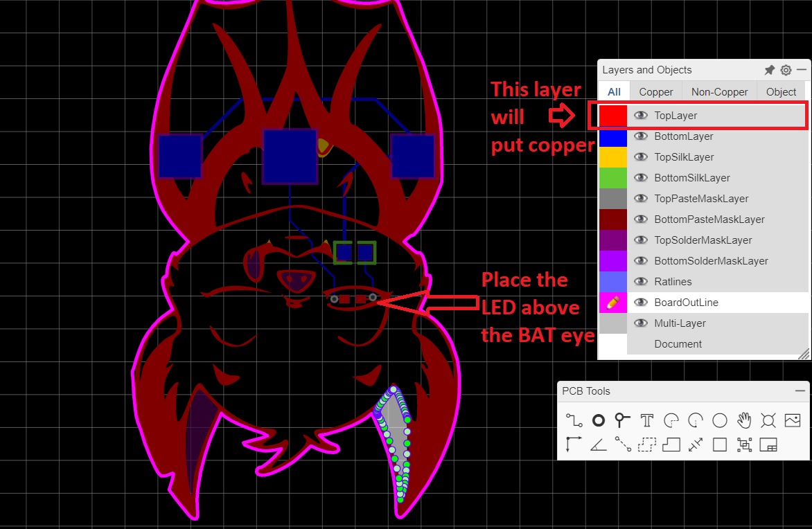Select the BottomLayer entry
Viewport: 812px width, 529px height.
click(685, 136)
